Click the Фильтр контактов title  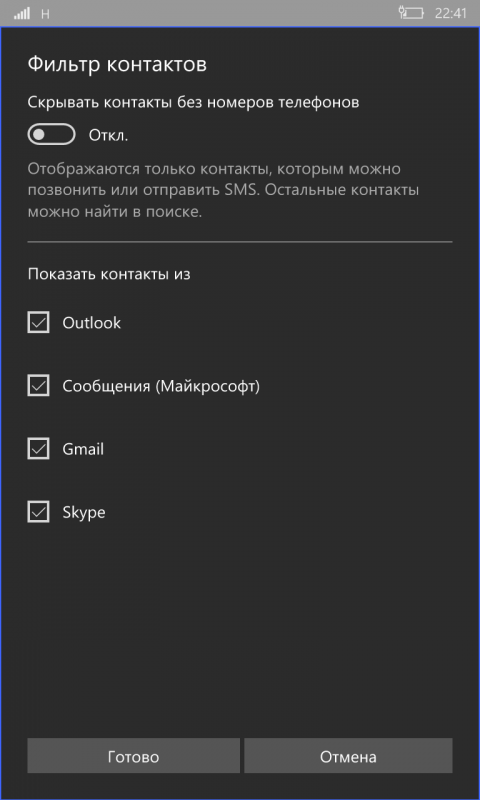[x=117, y=65]
